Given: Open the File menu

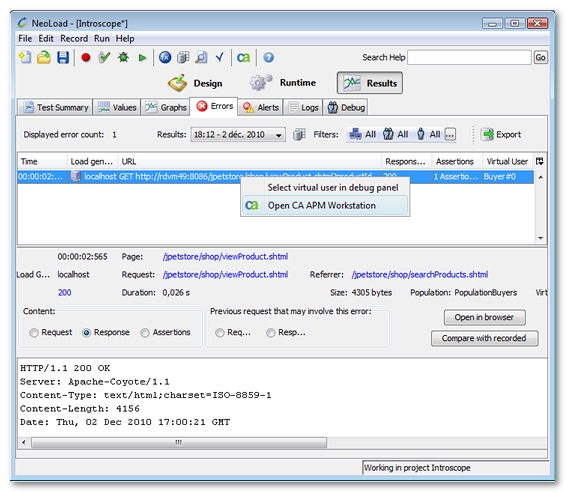Looking at the screenshot, I should coord(25,39).
